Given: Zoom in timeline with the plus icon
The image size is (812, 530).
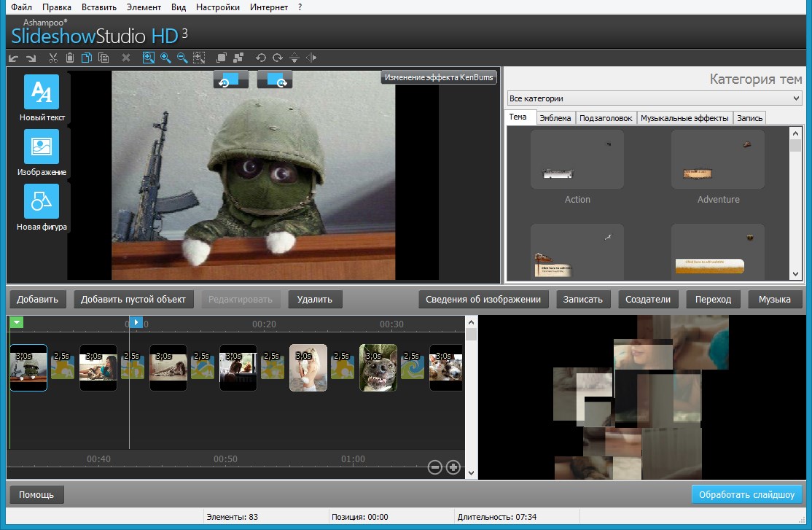Looking at the screenshot, I should pos(453,467).
